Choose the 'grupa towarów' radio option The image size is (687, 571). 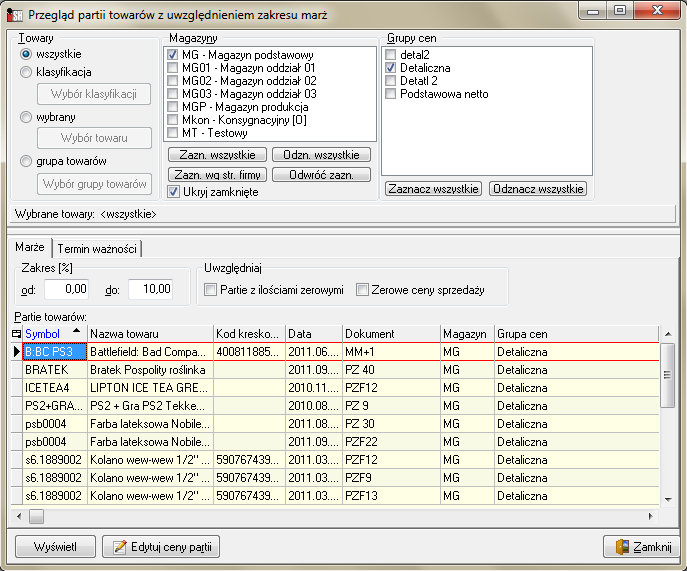(26, 161)
